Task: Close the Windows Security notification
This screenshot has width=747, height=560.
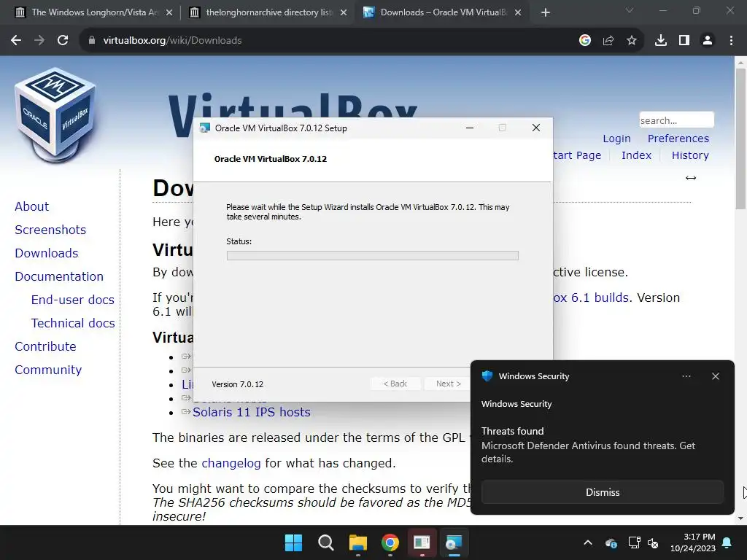Action: tap(716, 376)
